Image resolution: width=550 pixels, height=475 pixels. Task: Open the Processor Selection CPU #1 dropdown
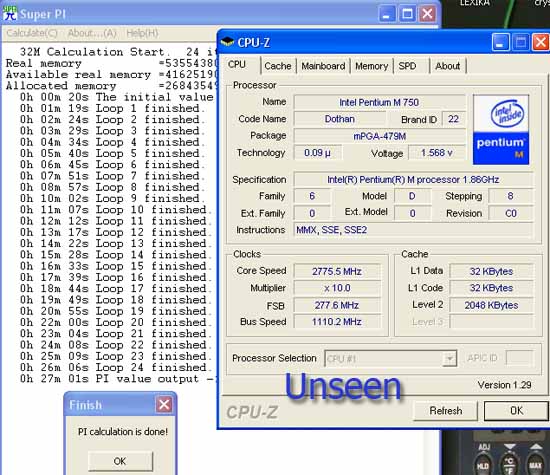click(x=391, y=359)
